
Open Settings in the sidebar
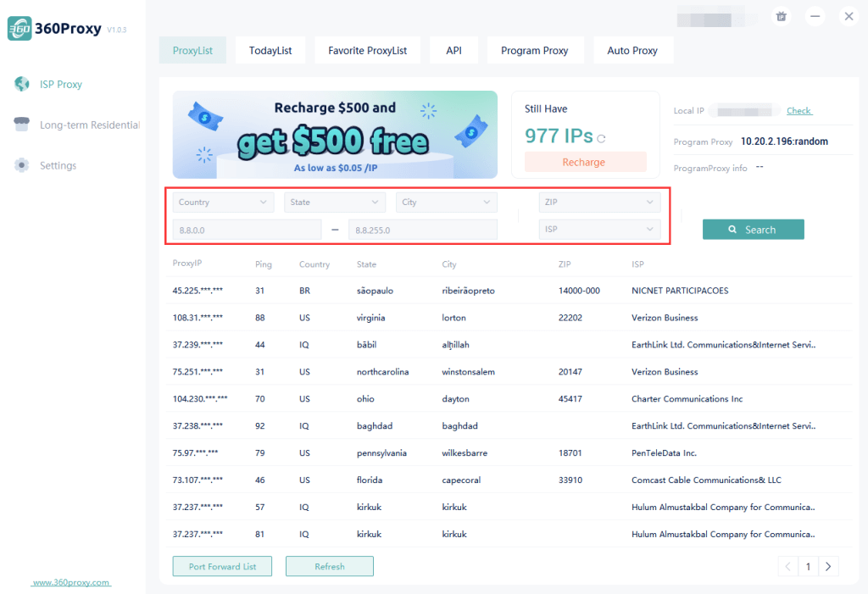(58, 165)
